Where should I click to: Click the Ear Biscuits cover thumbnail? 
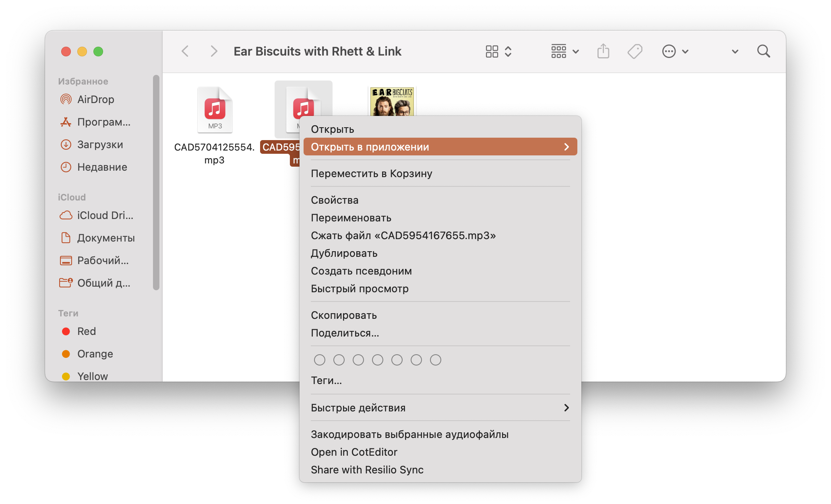[392, 102]
